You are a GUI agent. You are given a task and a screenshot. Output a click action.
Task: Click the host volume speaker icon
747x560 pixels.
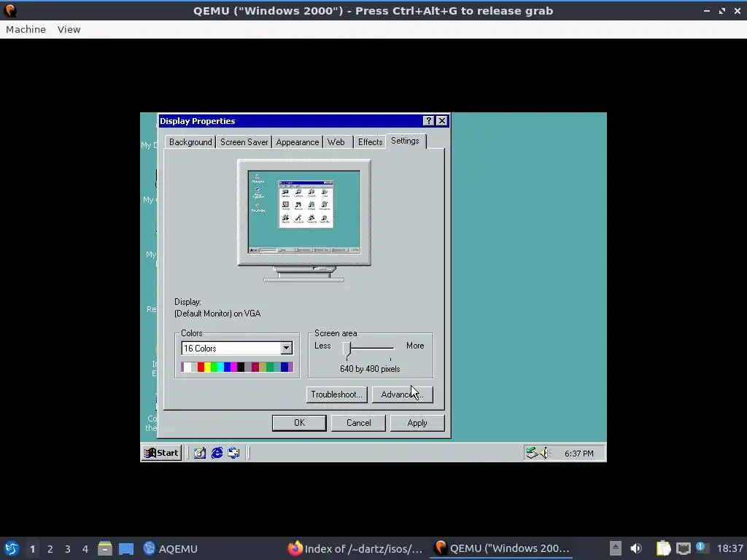pos(636,548)
